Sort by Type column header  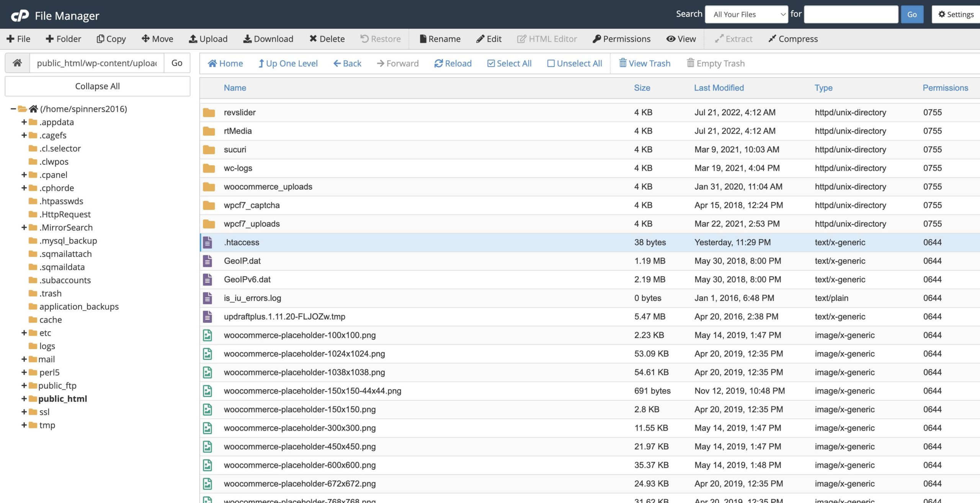(x=823, y=88)
